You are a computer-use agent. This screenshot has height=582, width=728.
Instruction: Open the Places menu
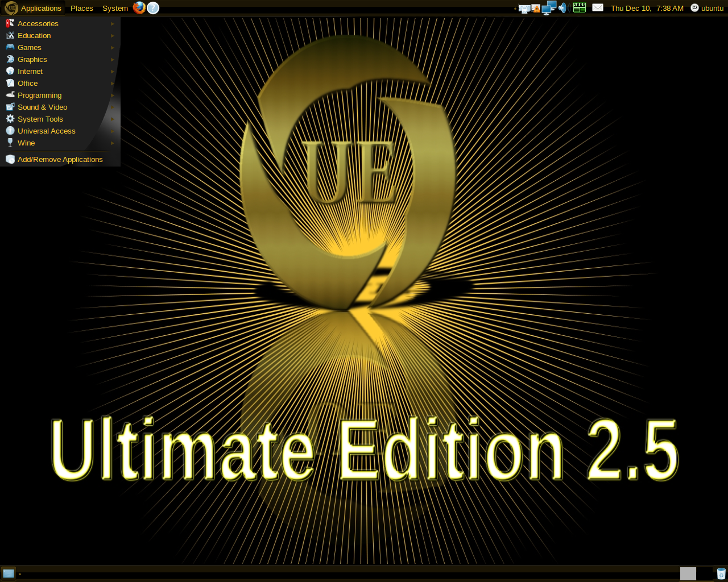pos(82,8)
